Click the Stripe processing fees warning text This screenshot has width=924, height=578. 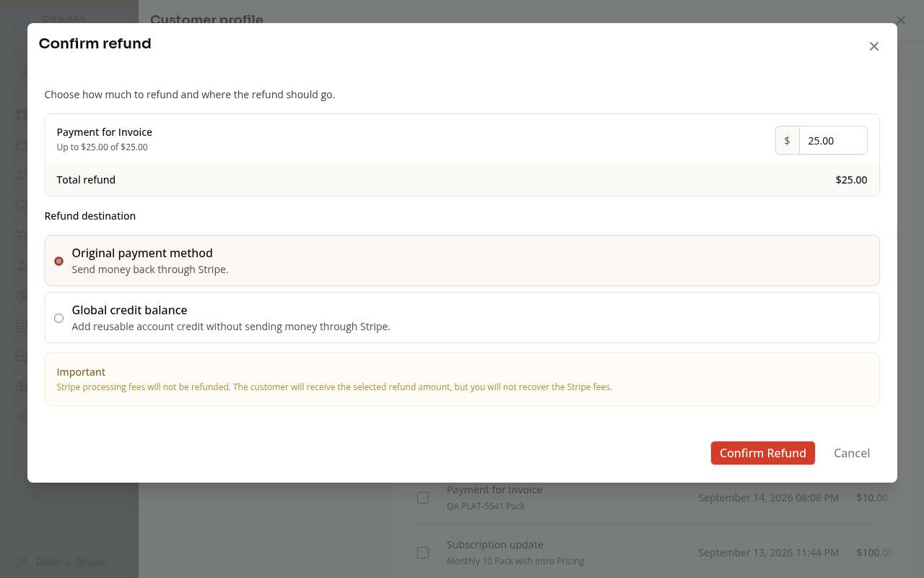coord(334,387)
